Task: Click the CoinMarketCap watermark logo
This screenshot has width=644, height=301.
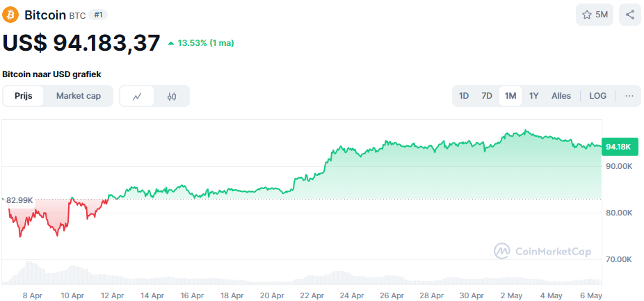Action: click(542, 251)
